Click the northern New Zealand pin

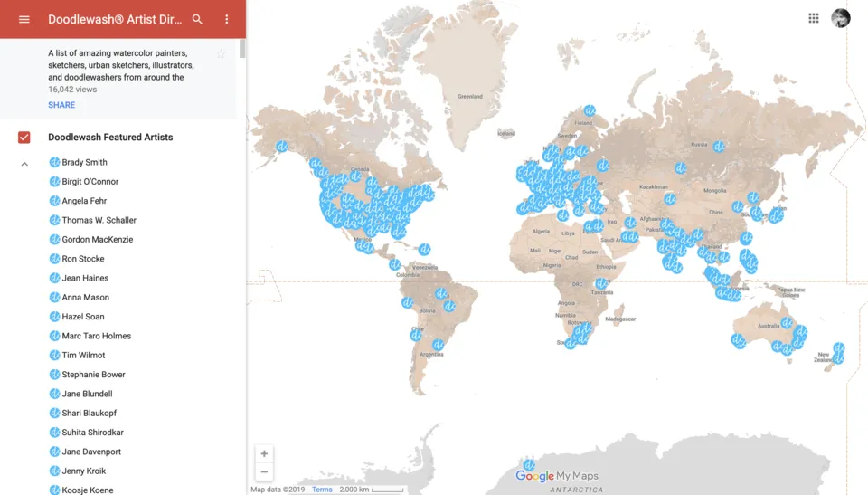[839, 348]
